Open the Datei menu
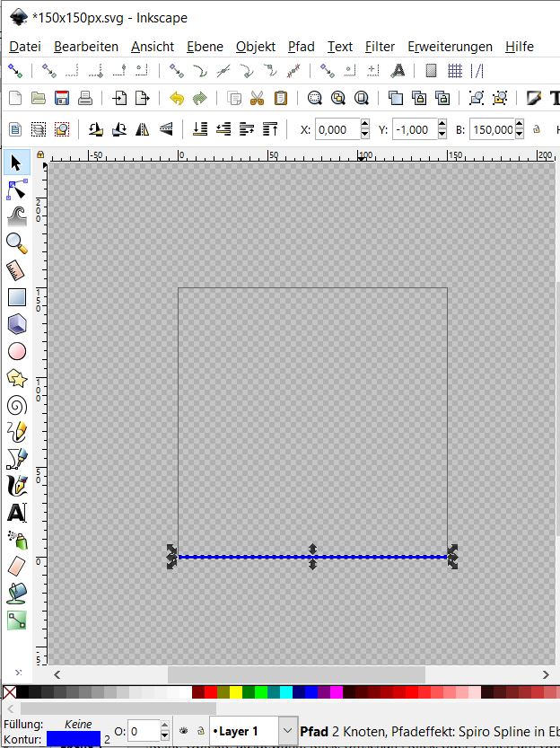560x748 pixels. (x=25, y=47)
